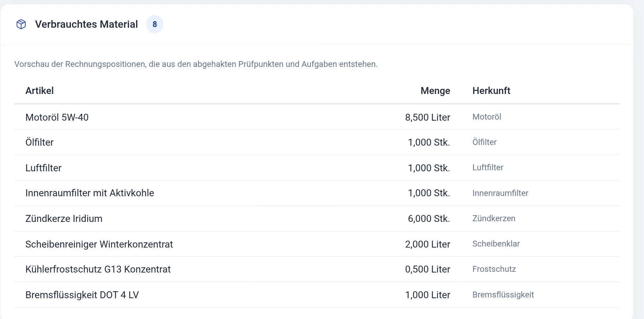
Task: Select Bremsflüssigkeit DOT 4 LV
Action: click(x=82, y=295)
